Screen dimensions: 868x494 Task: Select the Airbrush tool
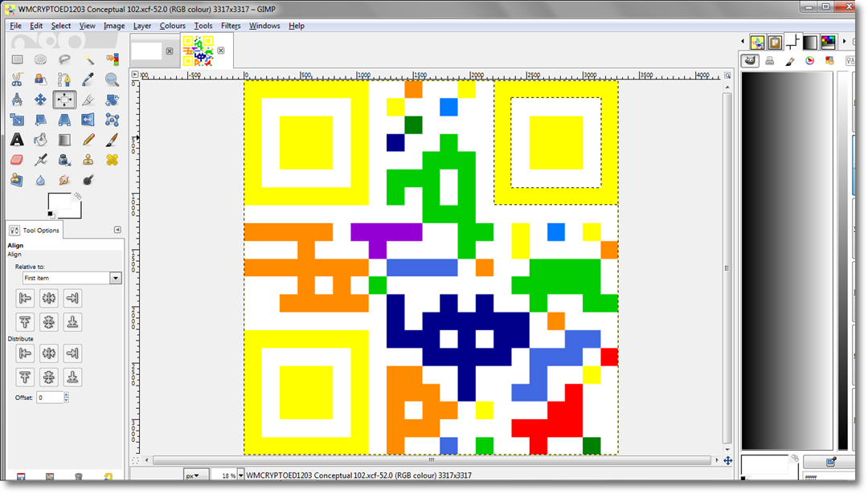40,160
